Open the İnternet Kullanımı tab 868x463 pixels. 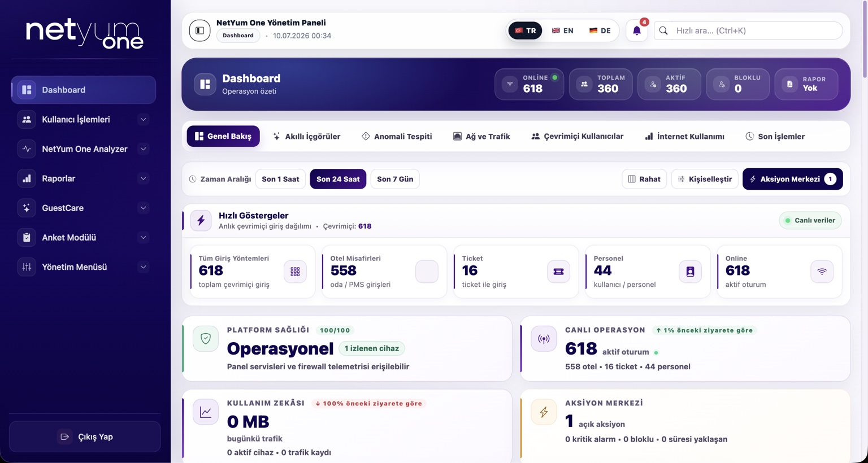(x=684, y=136)
